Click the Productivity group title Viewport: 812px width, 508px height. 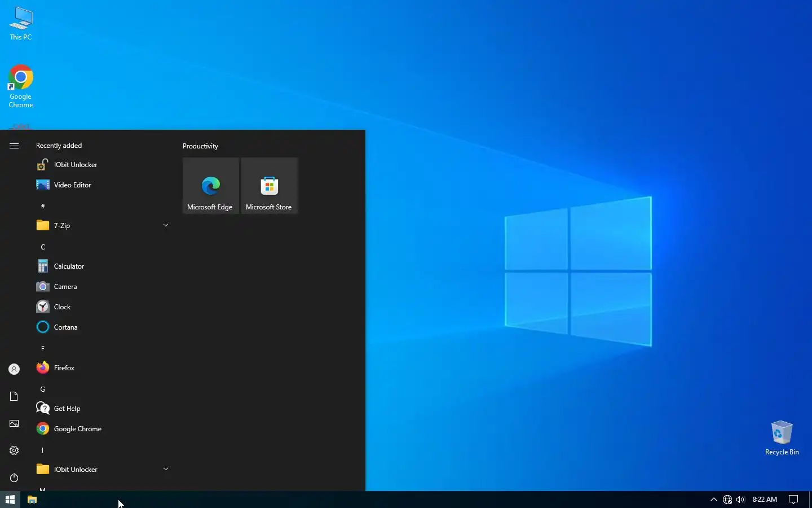click(200, 146)
